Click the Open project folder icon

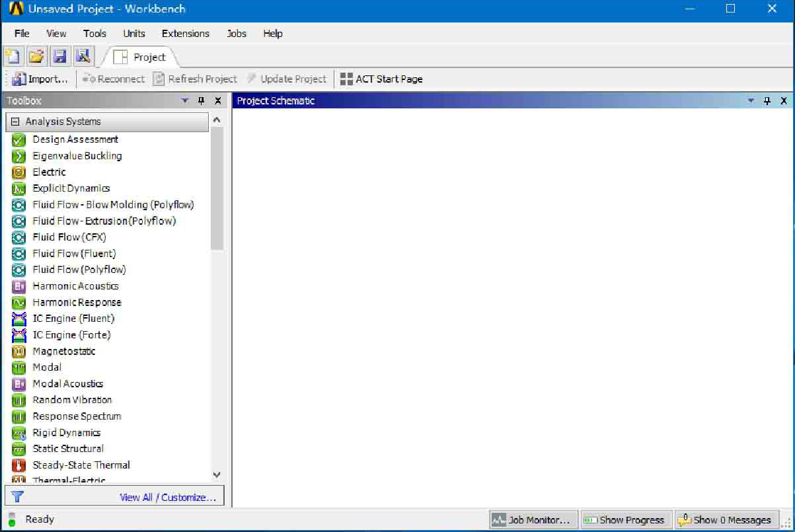(x=36, y=57)
